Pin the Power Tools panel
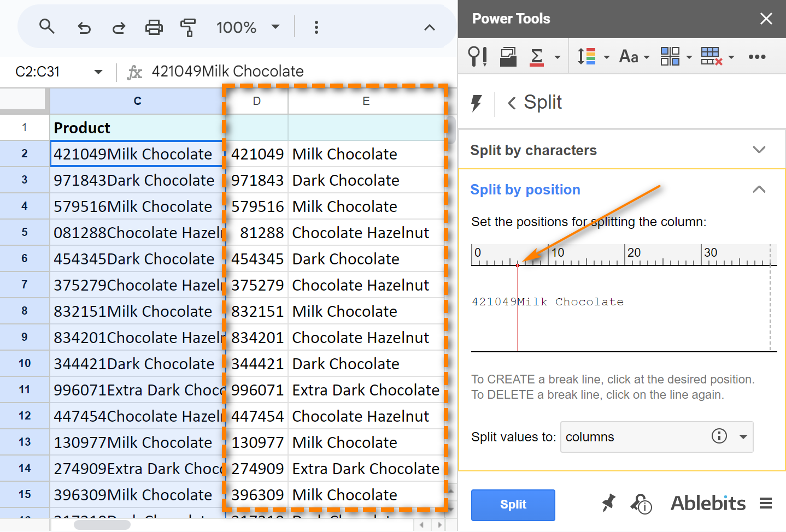 pos(608,504)
